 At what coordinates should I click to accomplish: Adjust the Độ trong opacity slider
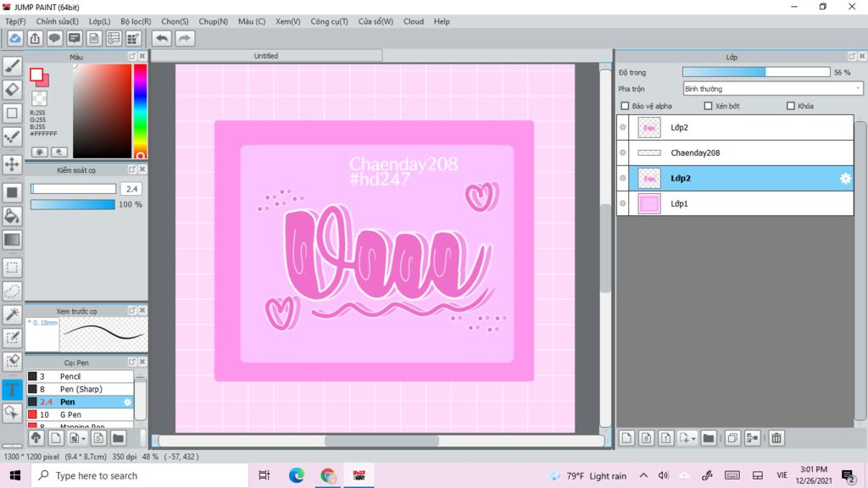coord(756,72)
